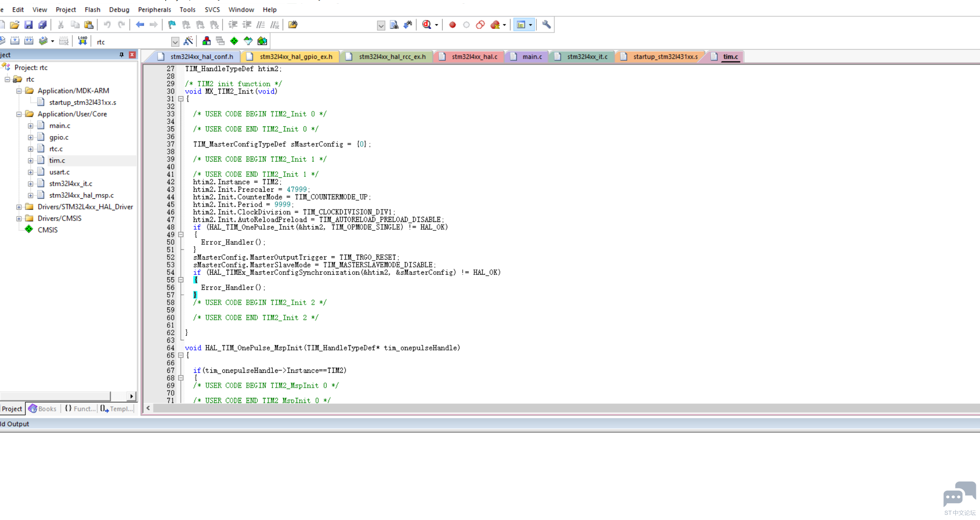Indent the selected lines
The height and width of the screenshot is (520, 980).
233,25
